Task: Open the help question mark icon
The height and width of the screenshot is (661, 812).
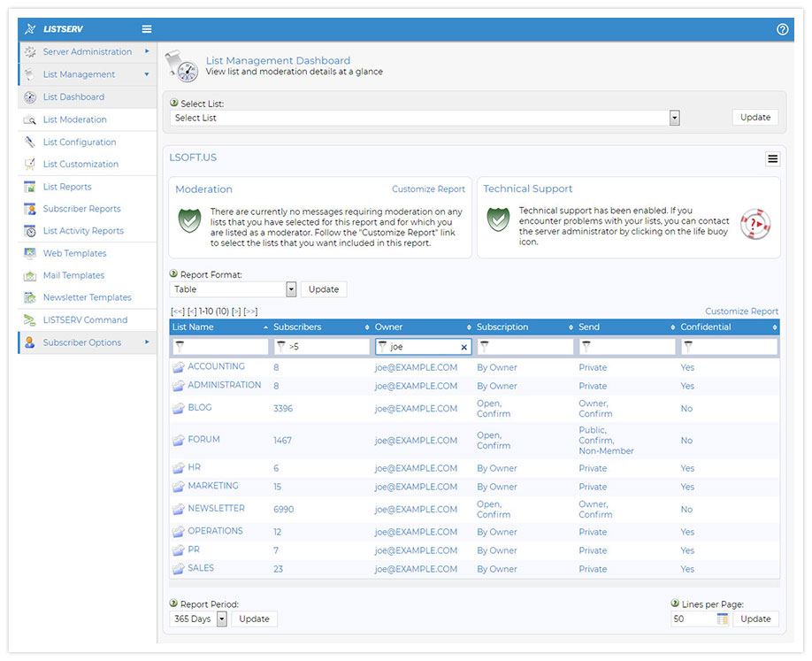Action: 782,29
